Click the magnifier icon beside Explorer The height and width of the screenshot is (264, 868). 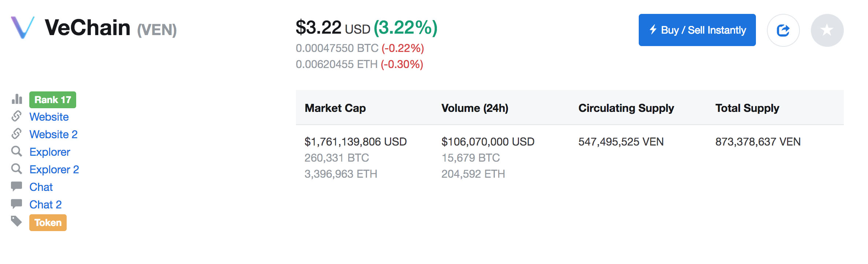point(16,151)
